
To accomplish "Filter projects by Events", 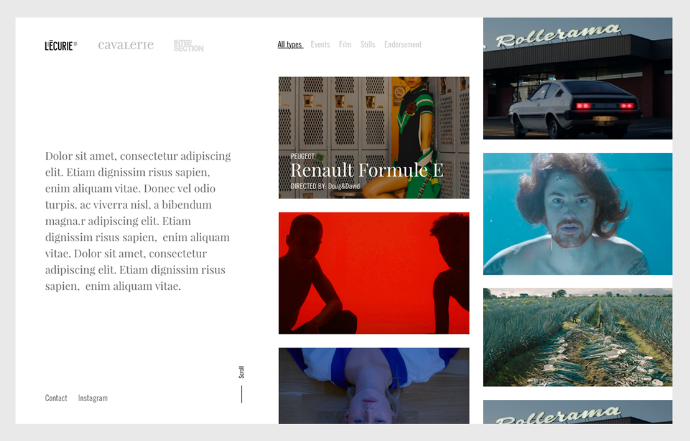I will tap(320, 44).
